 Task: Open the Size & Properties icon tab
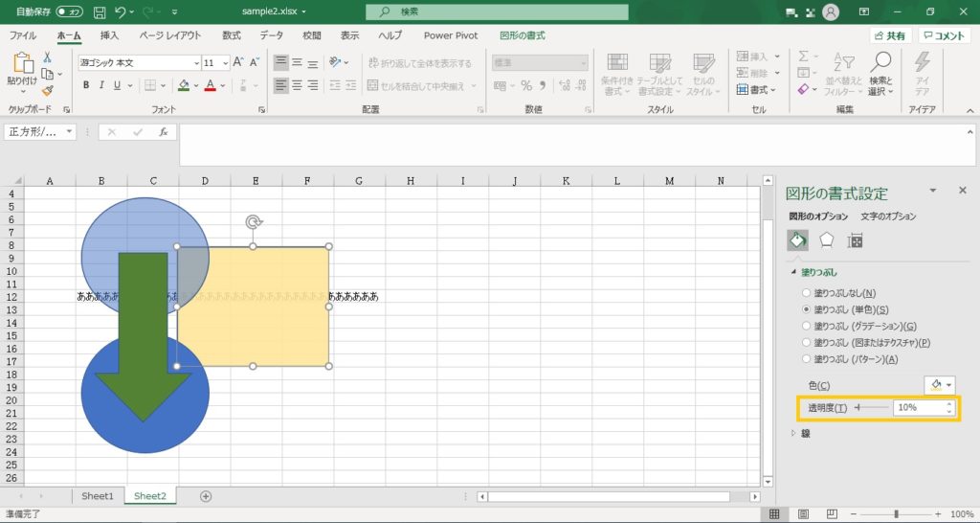point(856,241)
